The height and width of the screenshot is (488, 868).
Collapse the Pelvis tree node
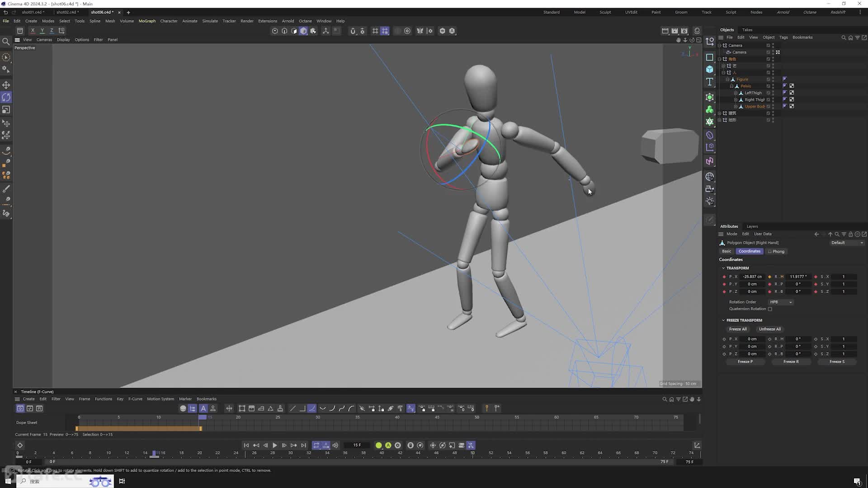pyautogui.click(x=731, y=86)
